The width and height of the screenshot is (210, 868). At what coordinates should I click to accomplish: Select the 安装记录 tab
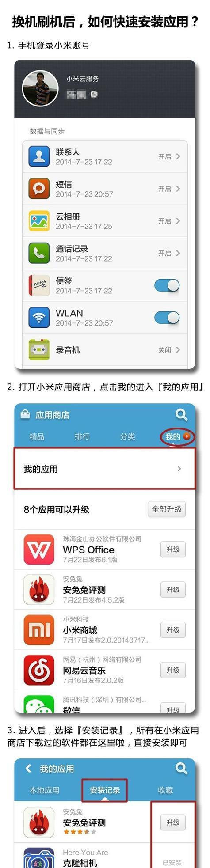coord(105,790)
